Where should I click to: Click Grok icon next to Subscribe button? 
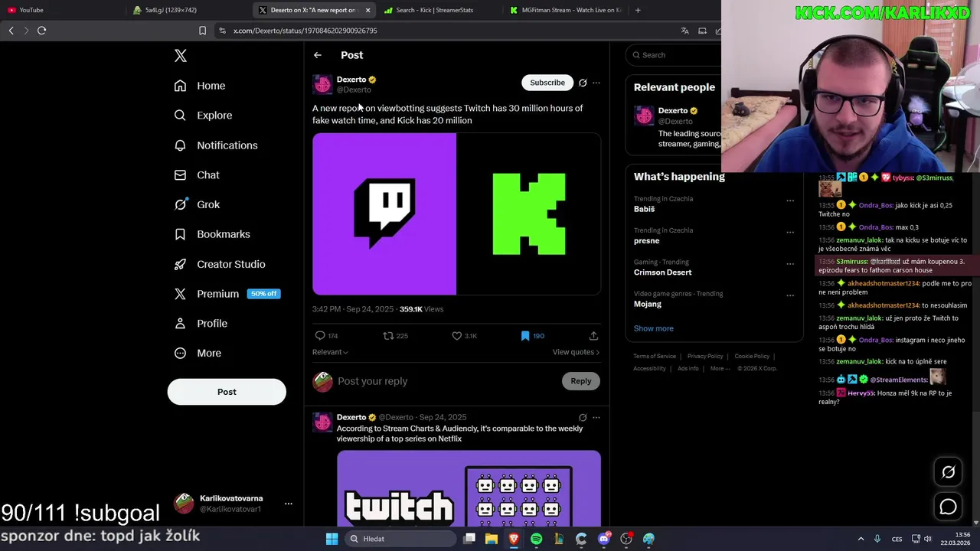point(583,83)
